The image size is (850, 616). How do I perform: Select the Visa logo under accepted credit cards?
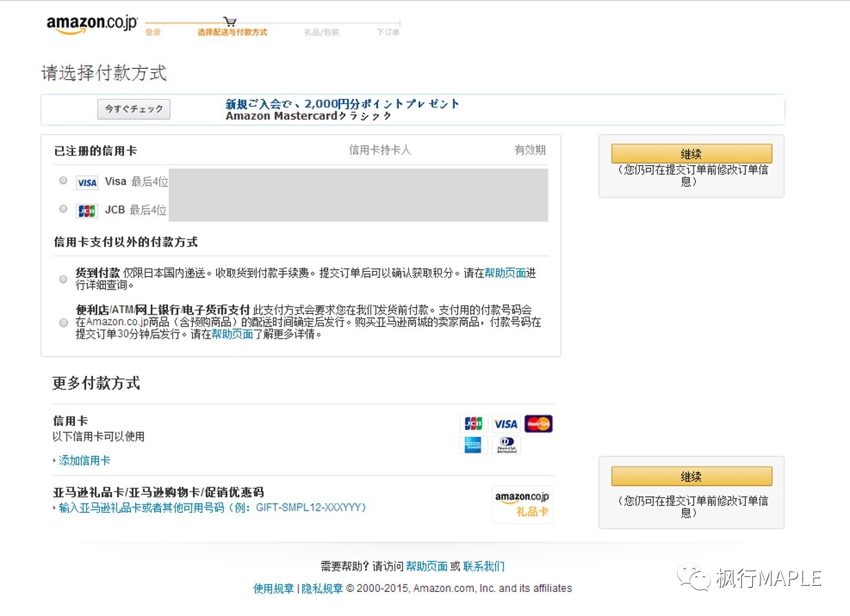click(x=506, y=423)
